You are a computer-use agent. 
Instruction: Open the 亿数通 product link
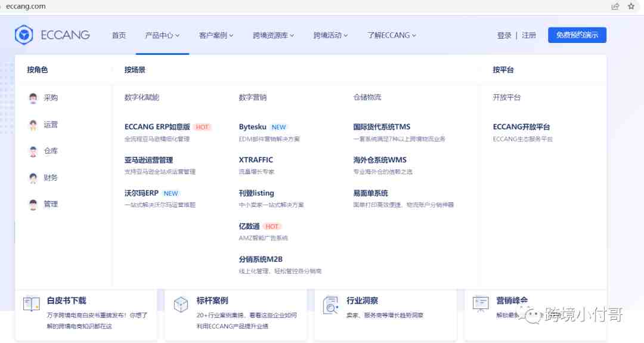pyautogui.click(x=249, y=226)
